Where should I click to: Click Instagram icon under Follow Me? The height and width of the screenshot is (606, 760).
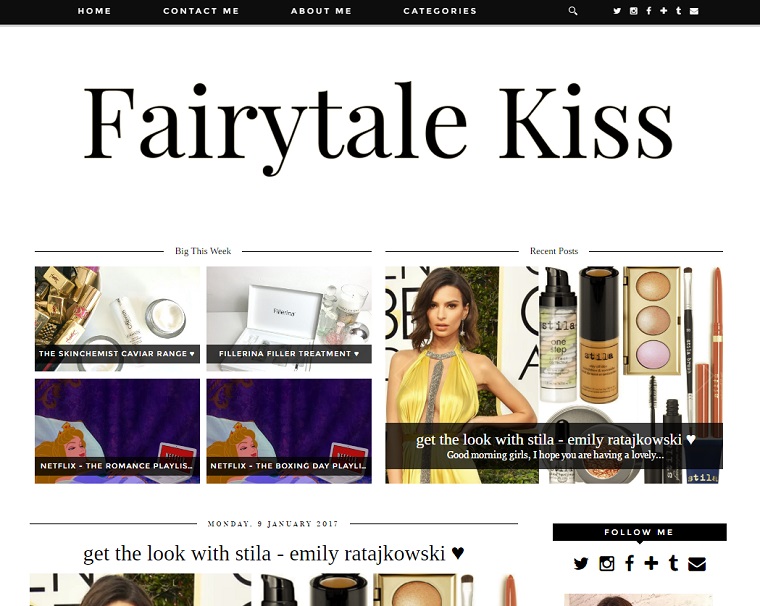pos(606,563)
